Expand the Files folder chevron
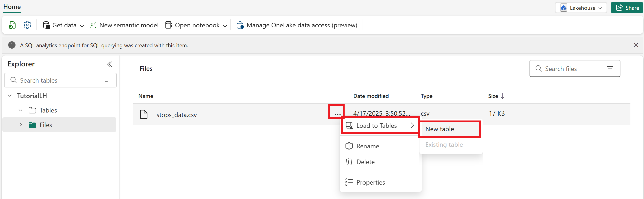Viewport: 644px width, 199px height. point(21,125)
